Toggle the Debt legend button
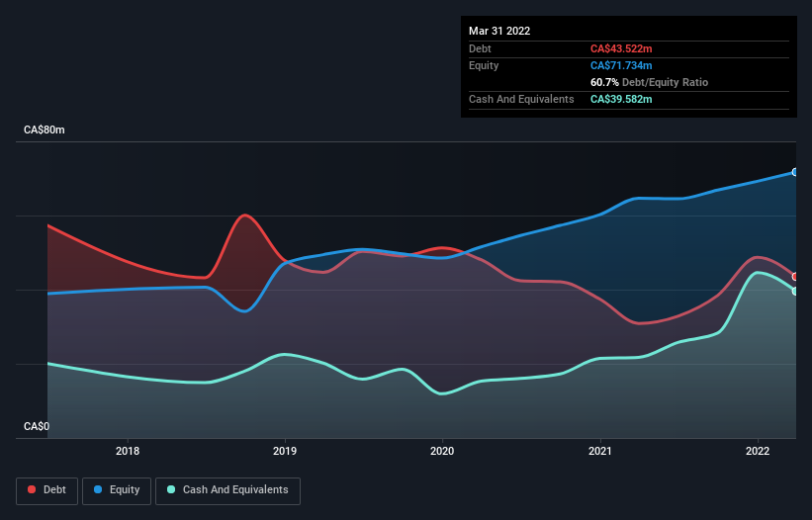Image resolution: width=812 pixels, height=520 pixels. [x=46, y=490]
